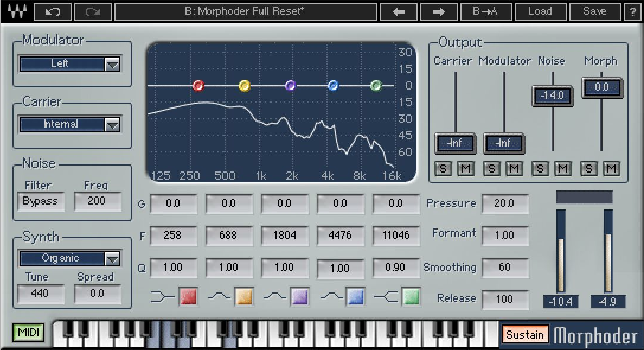This screenshot has width=644, height=350.
Task: Click the bell filter icon beside blue swatch
Action: point(331,296)
